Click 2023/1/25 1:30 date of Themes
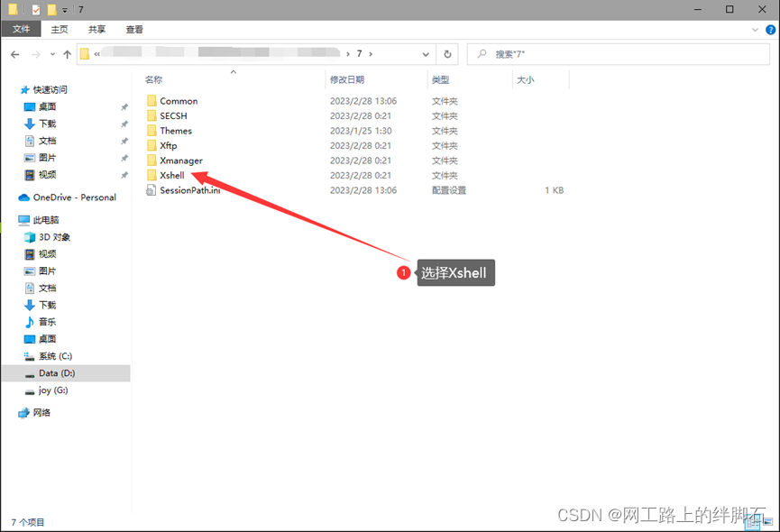Viewport: 780px width, 532px height. click(361, 131)
